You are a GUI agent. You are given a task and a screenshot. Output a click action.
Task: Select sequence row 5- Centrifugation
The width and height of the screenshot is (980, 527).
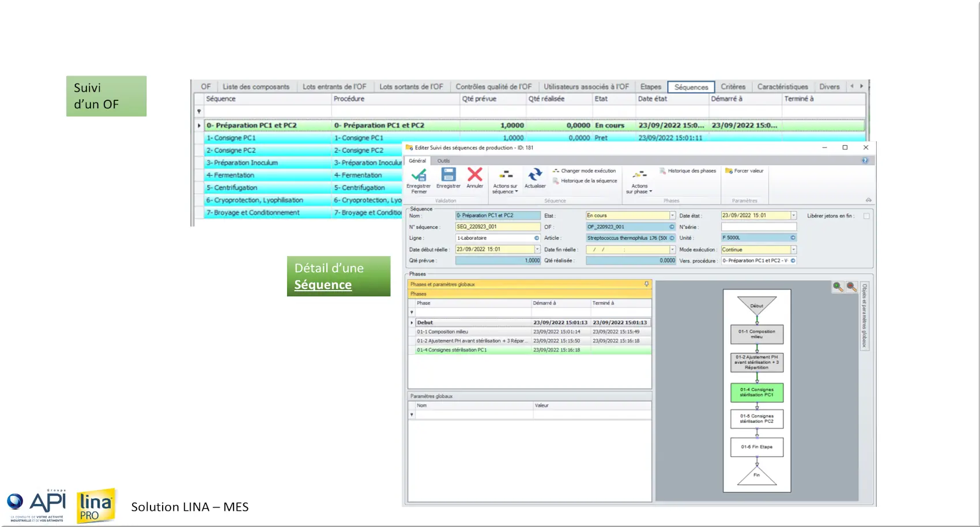(303, 188)
